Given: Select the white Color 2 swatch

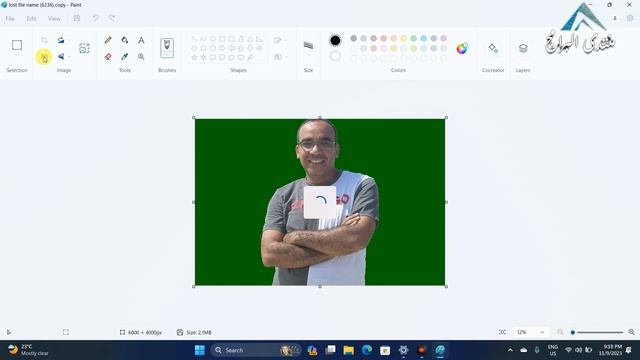Looking at the screenshot, I should click(x=335, y=56).
